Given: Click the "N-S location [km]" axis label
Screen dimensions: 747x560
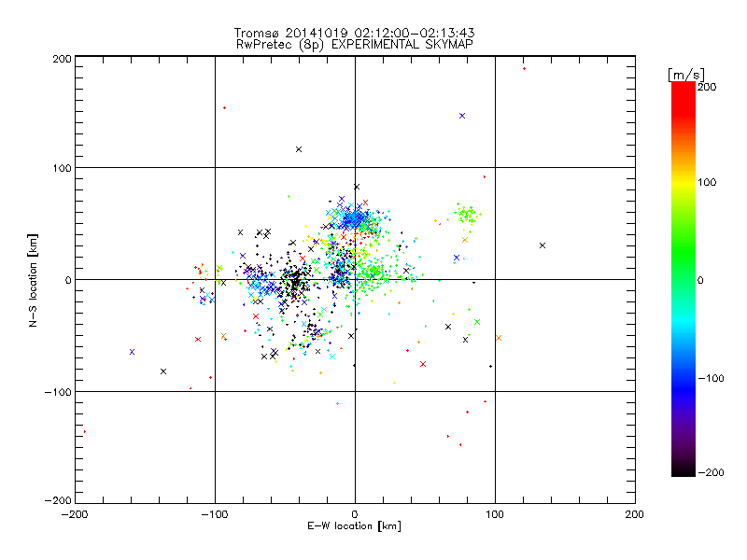Looking at the screenshot, I should coord(33,280).
